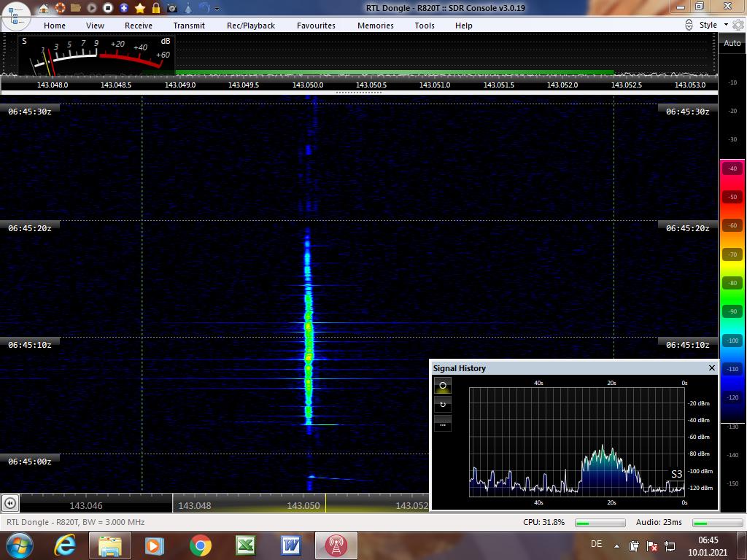This screenshot has height=560, width=747.
Task: Open the quick access toolbar customize dropdown
Action: click(217, 9)
